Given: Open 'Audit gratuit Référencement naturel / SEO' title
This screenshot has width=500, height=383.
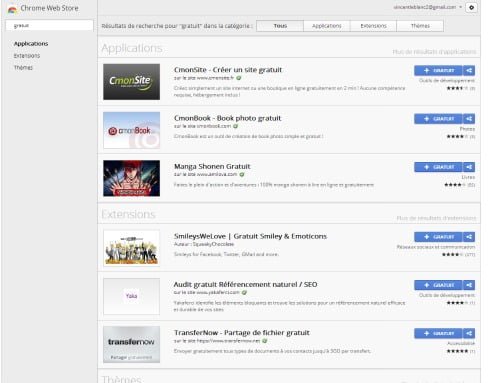Looking at the screenshot, I should point(245,284).
